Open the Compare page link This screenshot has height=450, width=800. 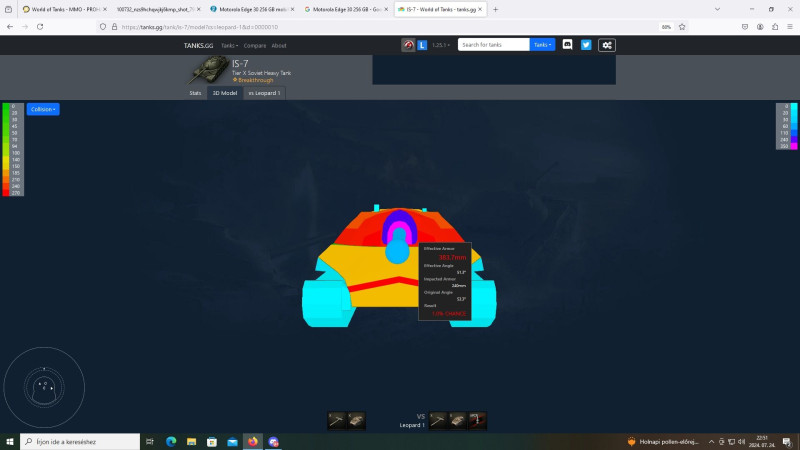(x=255, y=45)
